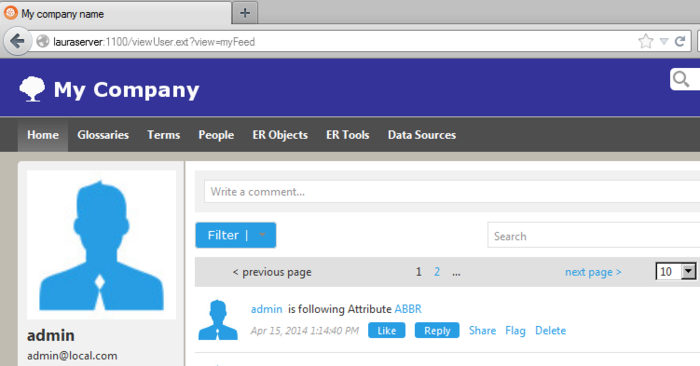Viewport: 700px width, 366px height.
Task: Open the items per page dropdown showing 10
Action: click(x=675, y=271)
